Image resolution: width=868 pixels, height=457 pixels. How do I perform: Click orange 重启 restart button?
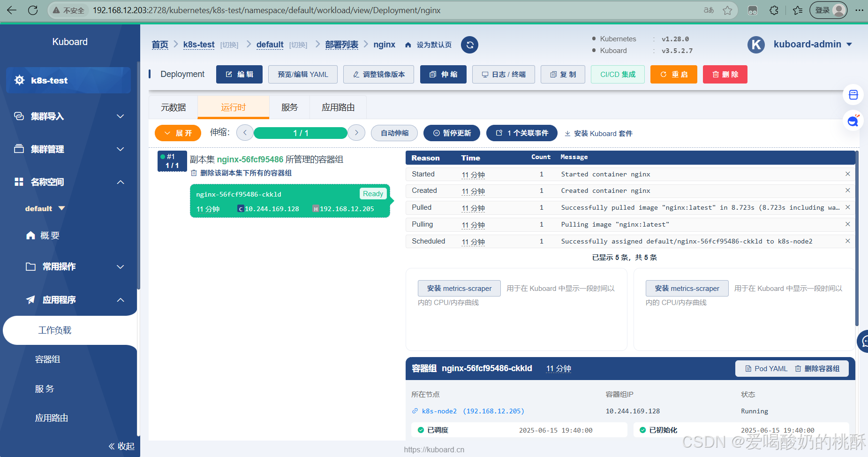(674, 74)
